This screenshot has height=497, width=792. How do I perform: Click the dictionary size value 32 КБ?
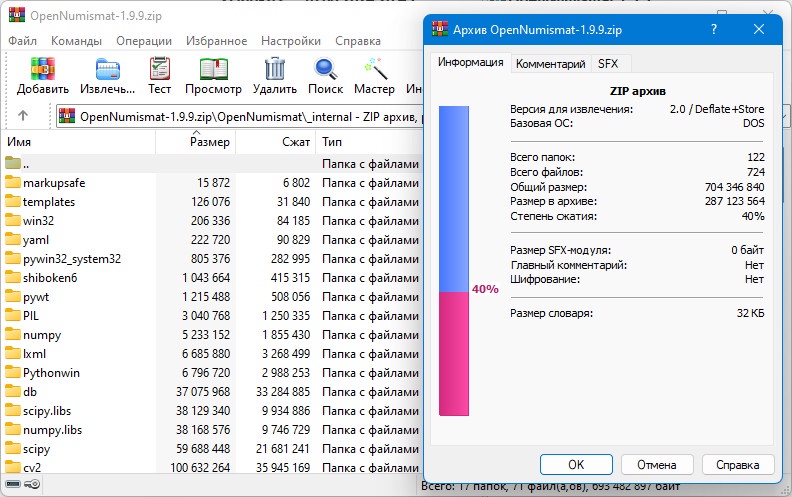click(750, 313)
